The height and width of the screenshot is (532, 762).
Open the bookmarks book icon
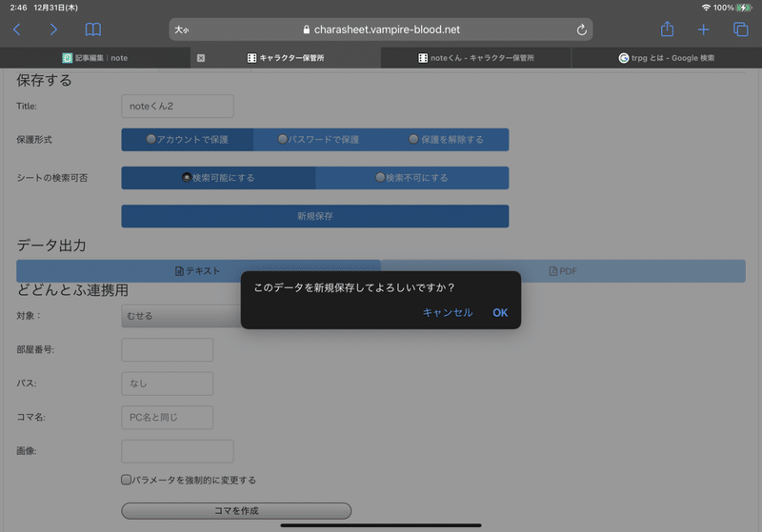[92, 30]
